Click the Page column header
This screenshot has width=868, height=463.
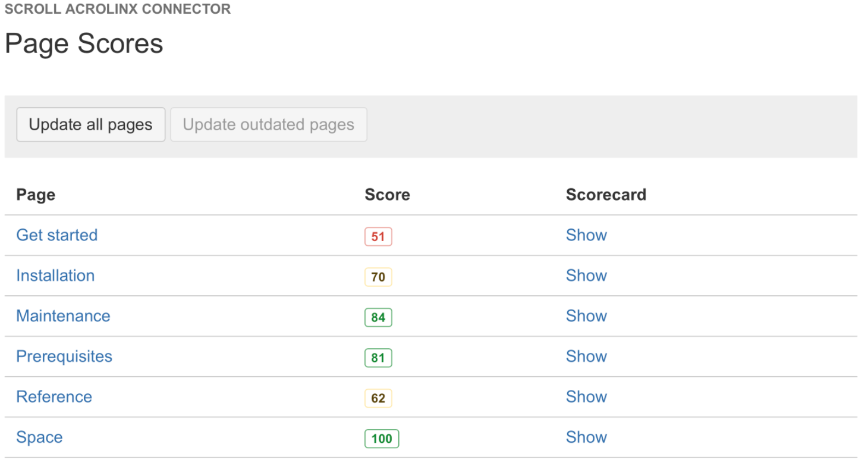click(36, 195)
